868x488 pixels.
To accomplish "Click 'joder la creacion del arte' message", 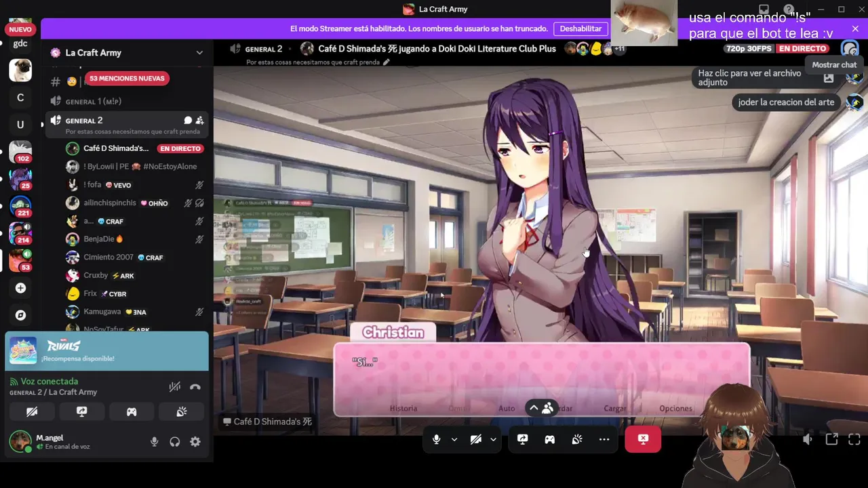I will click(x=786, y=102).
